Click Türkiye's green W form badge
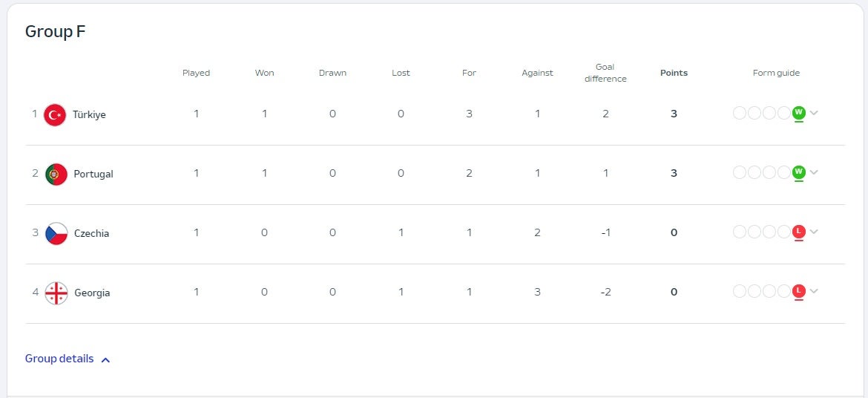 click(799, 113)
